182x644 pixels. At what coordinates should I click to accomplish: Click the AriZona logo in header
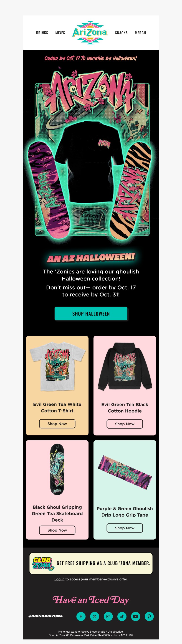click(x=90, y=33)
